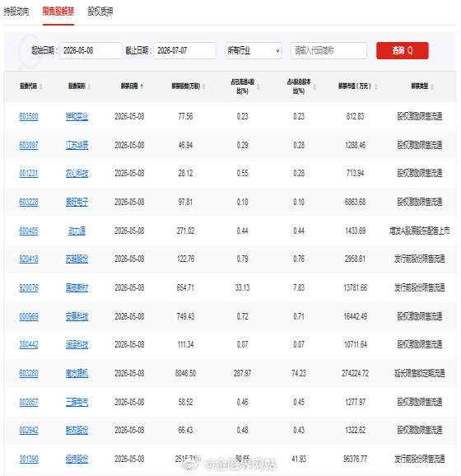Open the 所有行业 industry dropdown

coord(253,51)
